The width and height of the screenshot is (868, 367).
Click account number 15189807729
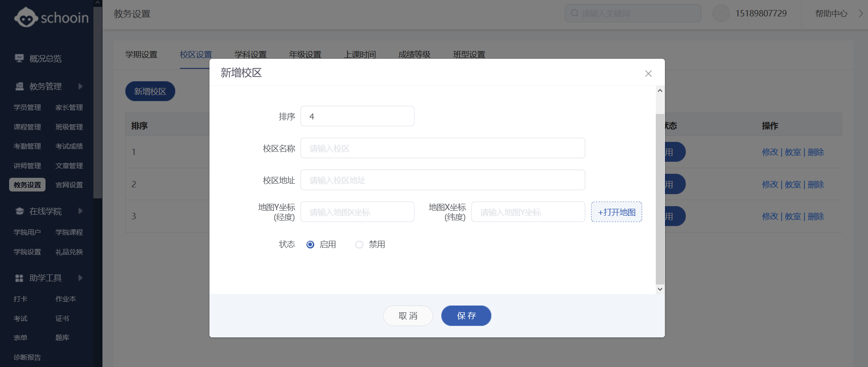pyautogui.click(x=761, y=14)
